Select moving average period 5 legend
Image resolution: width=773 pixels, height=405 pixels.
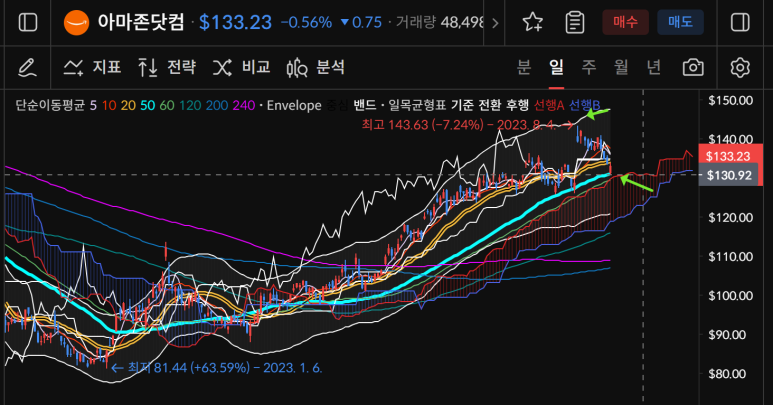pos(93,105)
